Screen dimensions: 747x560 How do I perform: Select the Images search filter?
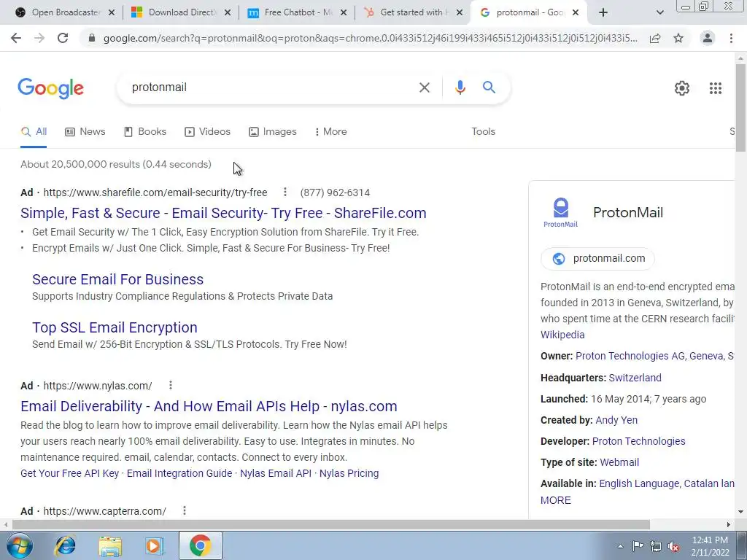(273, 131)
